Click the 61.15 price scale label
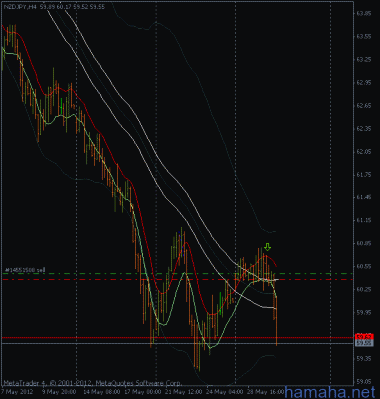 [364, 221]
